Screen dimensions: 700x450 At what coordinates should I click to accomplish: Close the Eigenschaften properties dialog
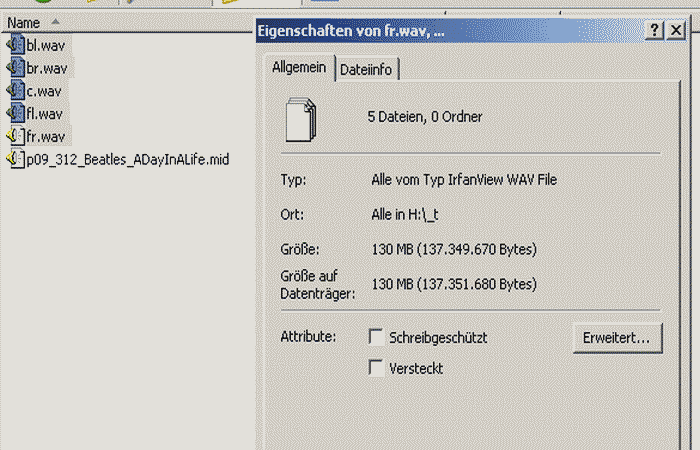click(x=677, y=31)
